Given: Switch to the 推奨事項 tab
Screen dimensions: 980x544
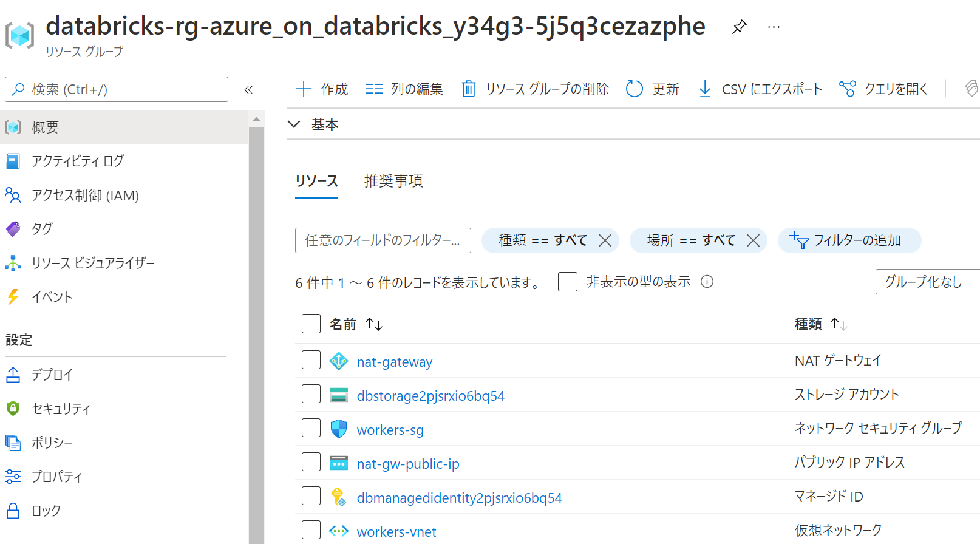Looking at the screenshot, I should coord(393,181).
